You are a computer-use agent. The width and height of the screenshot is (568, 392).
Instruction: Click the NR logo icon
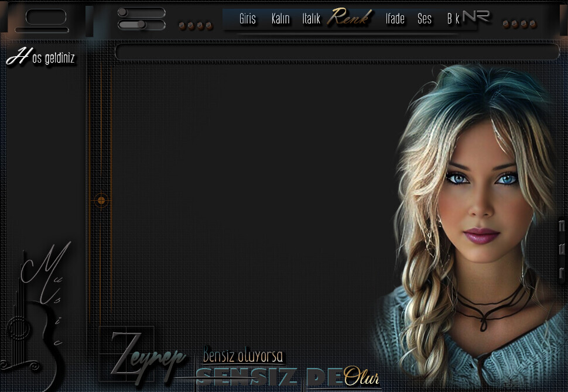[x=476, y=16]
